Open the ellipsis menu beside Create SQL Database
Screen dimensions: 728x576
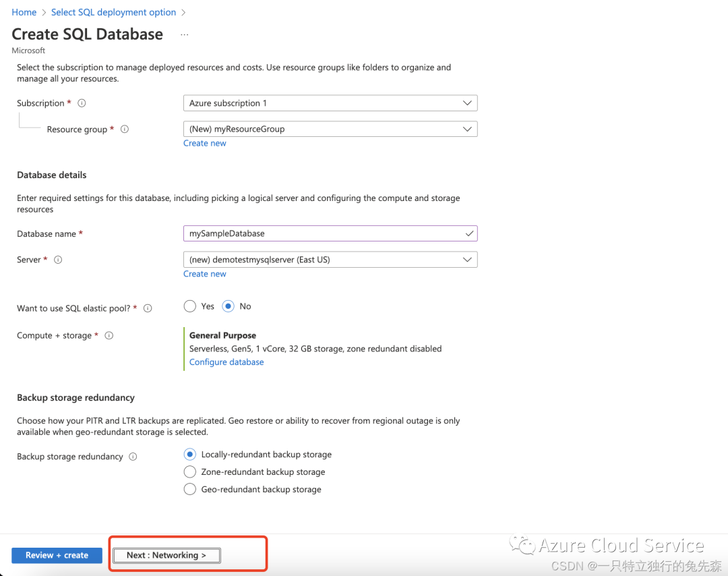point(184,35)
